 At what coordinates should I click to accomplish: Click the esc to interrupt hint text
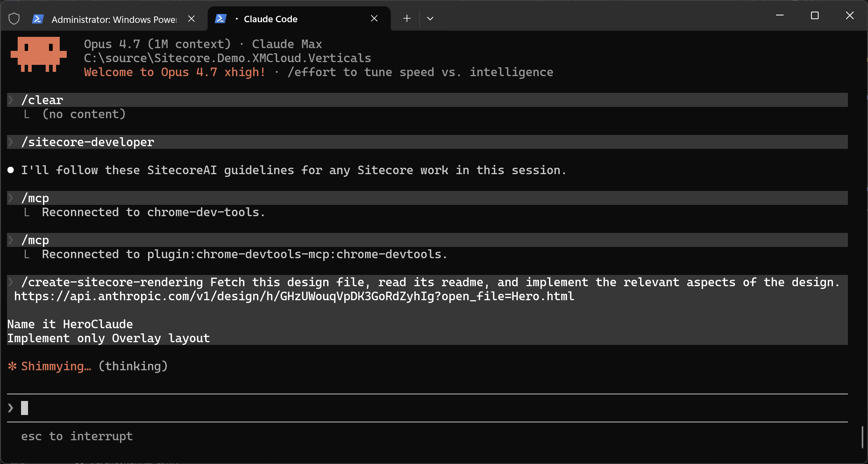pos(77,436)
